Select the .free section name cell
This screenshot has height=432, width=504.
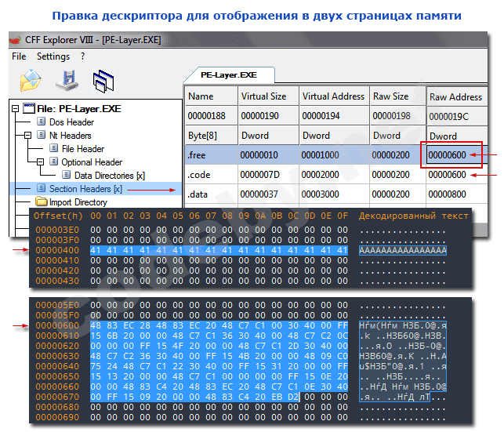(x=211, y=155)
